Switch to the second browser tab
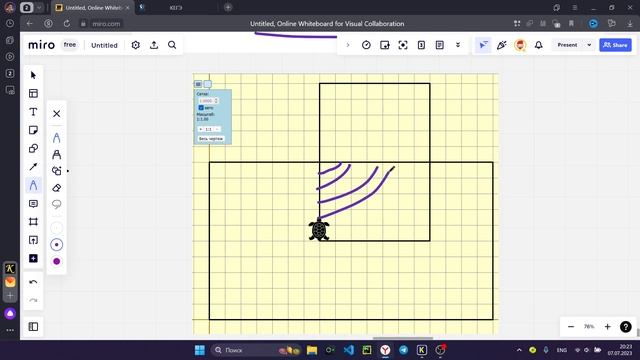The width and height of the screenshot is (640, 360). 176,8
